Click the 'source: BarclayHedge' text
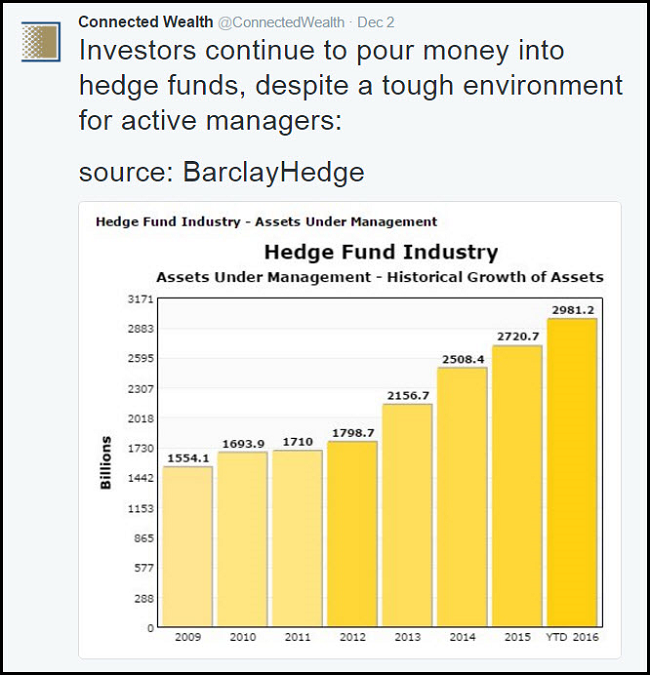The width and height of the screenshot is (650, 675). click(x=221, y=172)
